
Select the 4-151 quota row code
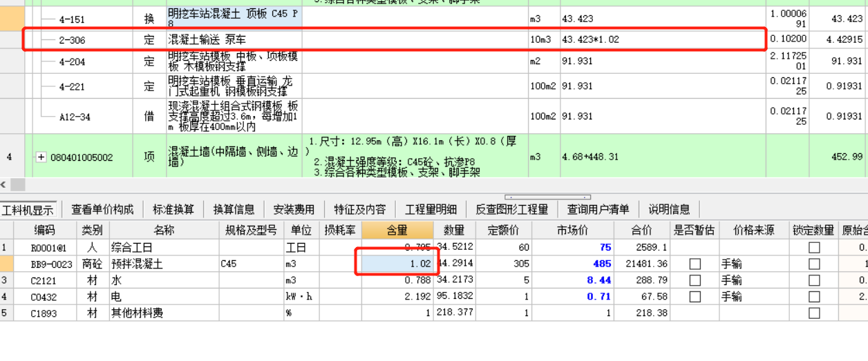pos(72,19)
